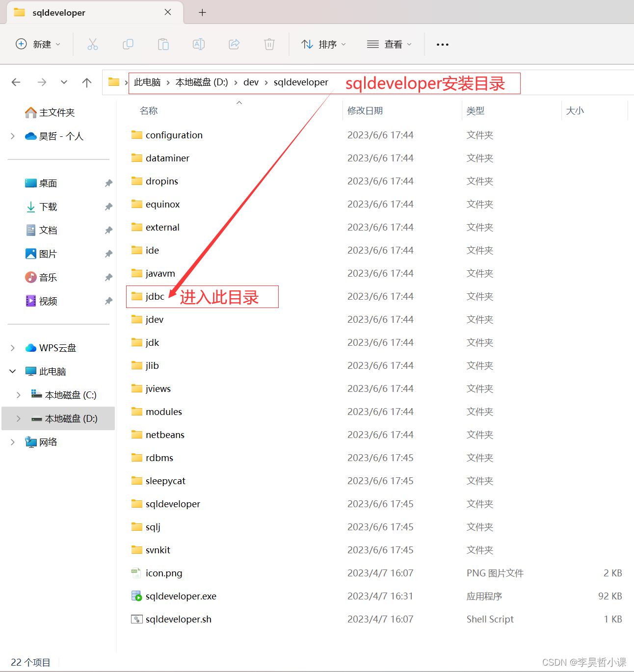This screenshot has height=672, width=634.
Task: Click 此电脑 in the address breadcrumb
Action: (x=147, y=82)
